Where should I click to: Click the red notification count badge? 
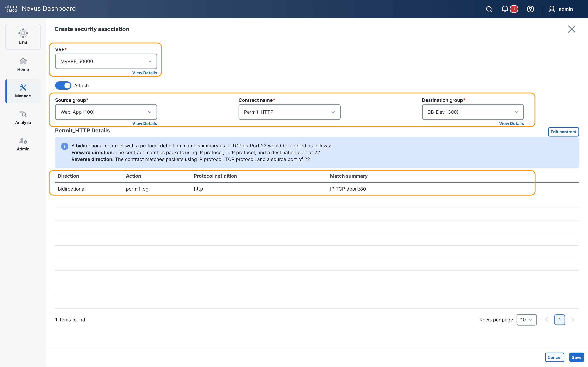click(x=514, y=9)
